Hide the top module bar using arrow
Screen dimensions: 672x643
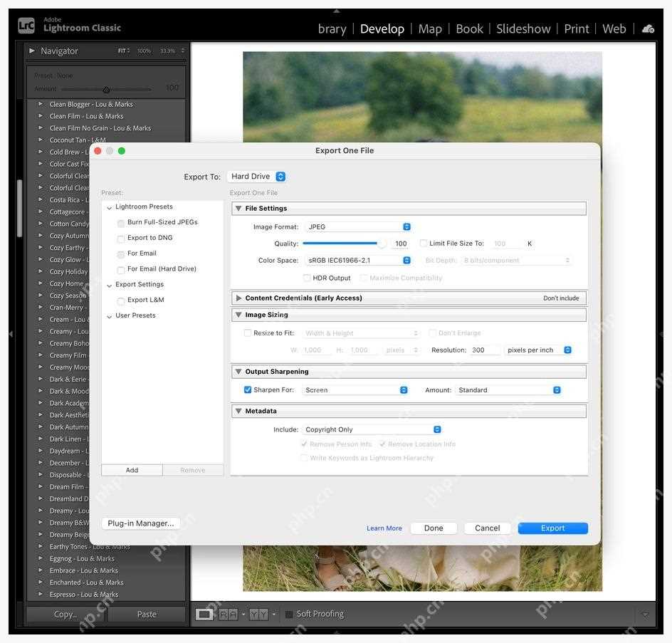click(x=336, y=11)
